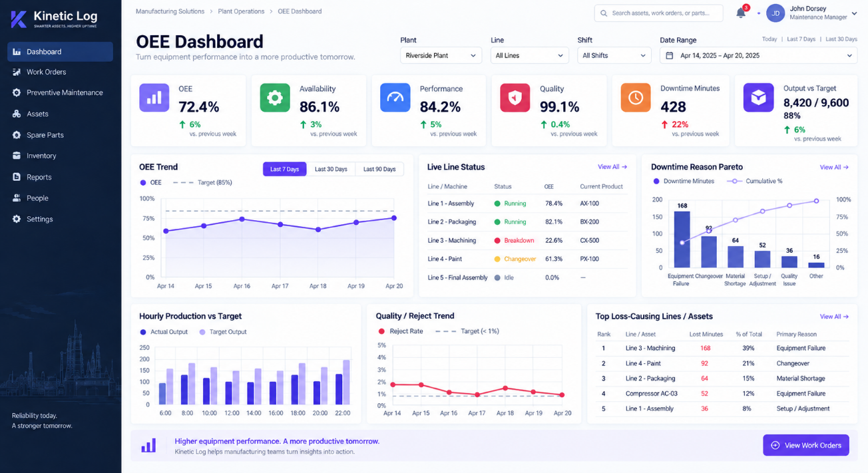Toggle the Target Output legend series

coord(223,332)
